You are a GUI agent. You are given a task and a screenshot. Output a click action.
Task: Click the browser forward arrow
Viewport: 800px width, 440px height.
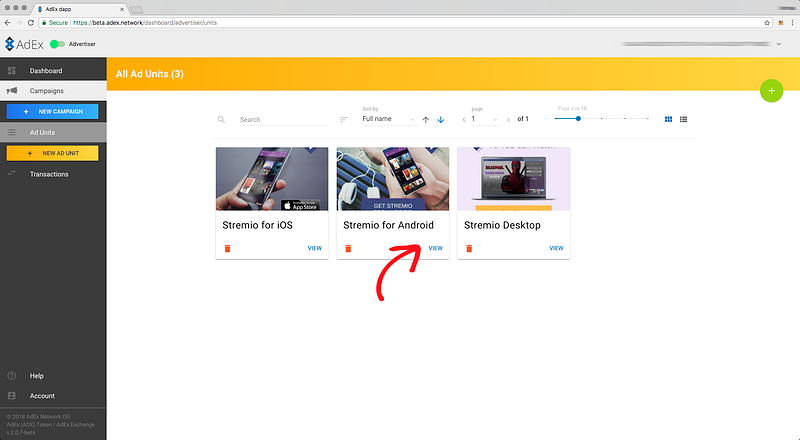[19, 22]
